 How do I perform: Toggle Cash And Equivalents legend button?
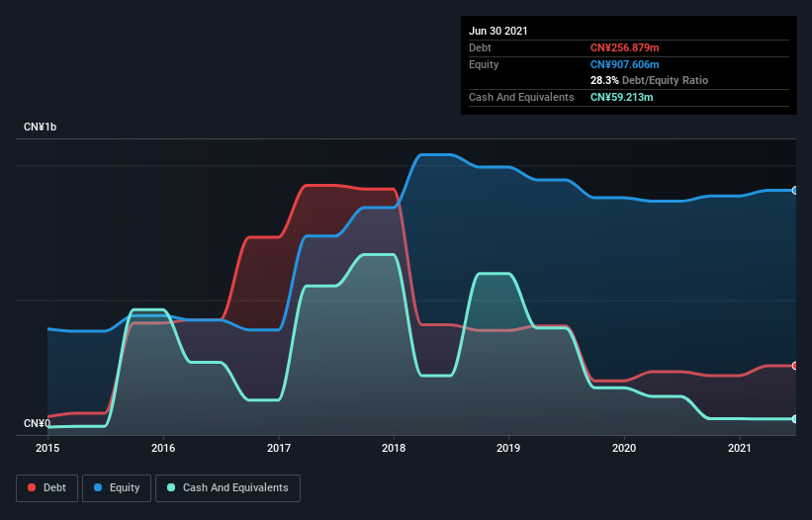(227, 488)
